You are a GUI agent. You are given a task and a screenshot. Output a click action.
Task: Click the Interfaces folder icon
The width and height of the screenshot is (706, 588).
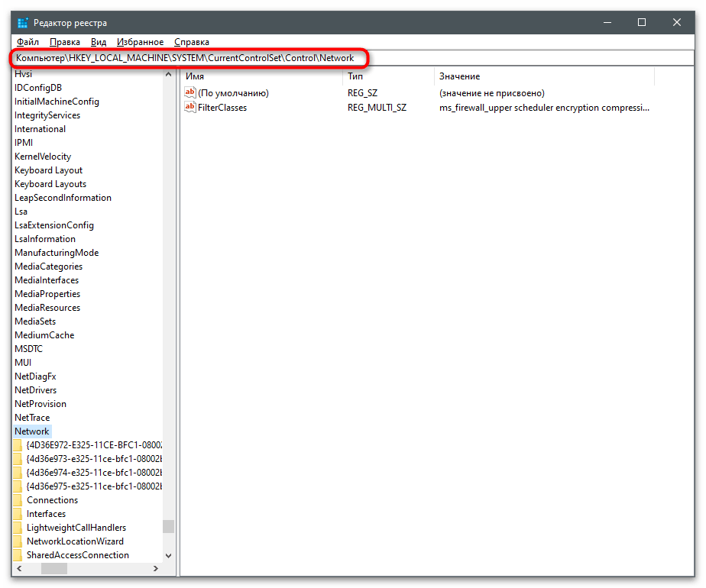pyautogui.click(x=18, y=514)
